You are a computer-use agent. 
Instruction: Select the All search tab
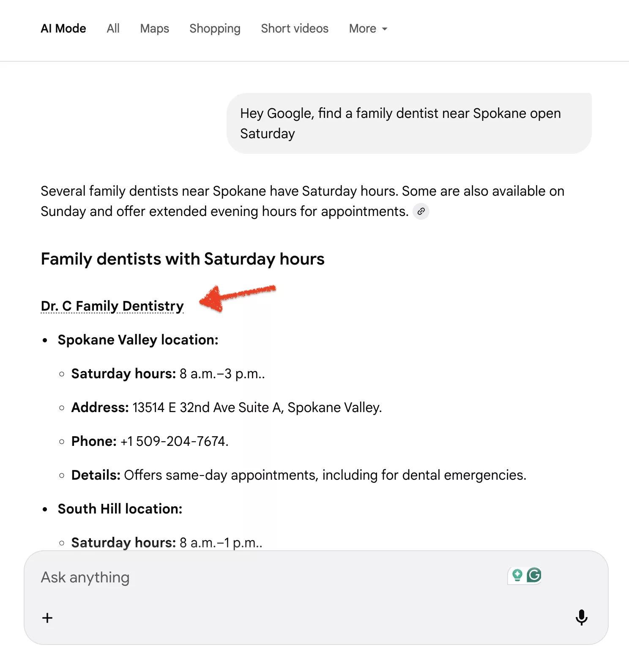112,28
